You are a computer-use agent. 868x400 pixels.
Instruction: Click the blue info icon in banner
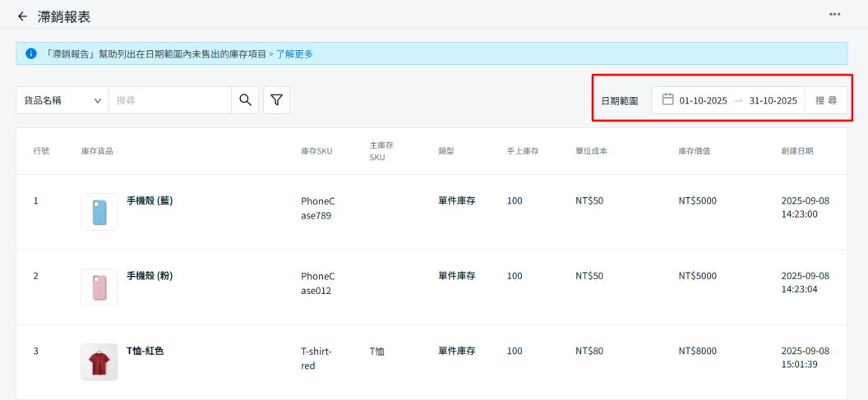pyautogui.click(x=31, y=54)
